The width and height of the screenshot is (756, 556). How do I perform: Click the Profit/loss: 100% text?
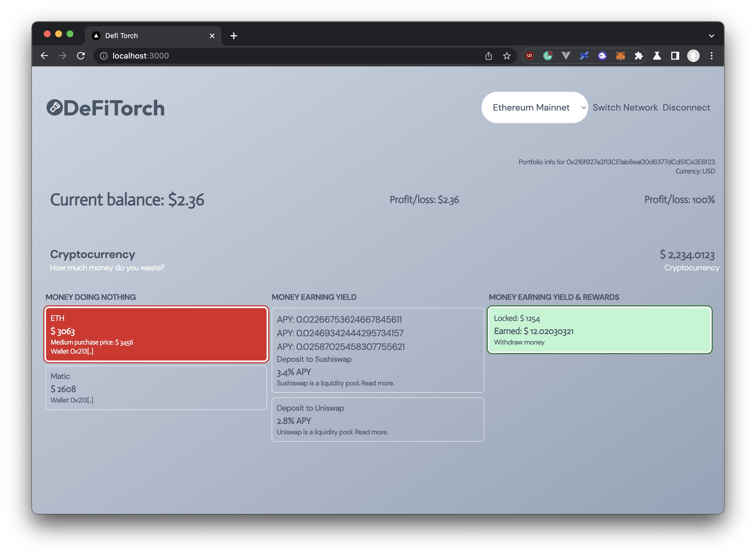pyautogui.click(x=679, y=200)
